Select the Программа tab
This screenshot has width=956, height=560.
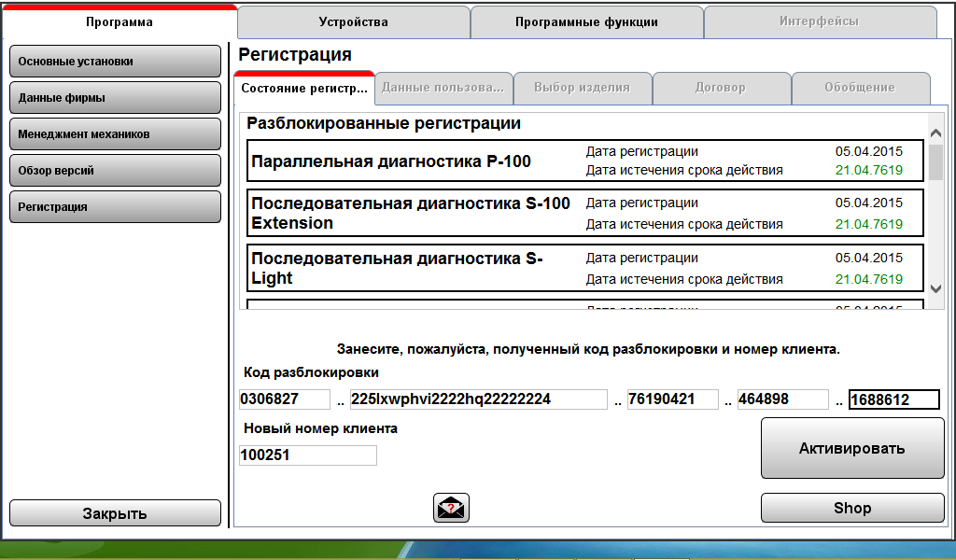point(119,22)
